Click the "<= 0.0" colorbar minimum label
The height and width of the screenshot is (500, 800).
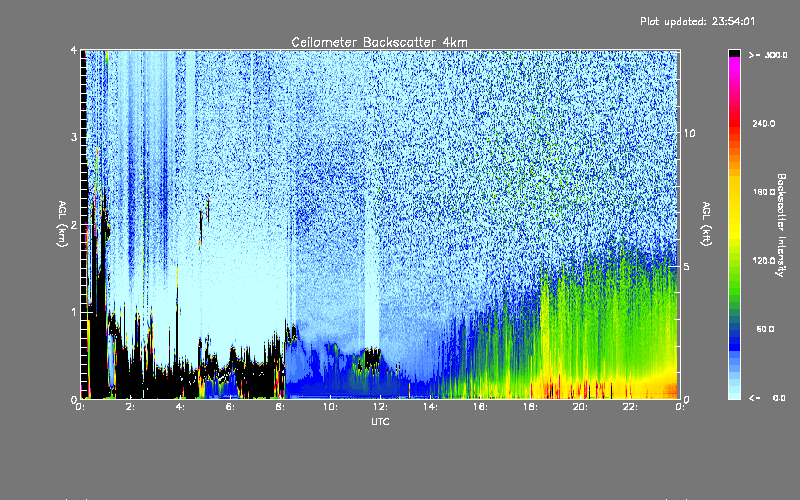click(767, 398)
